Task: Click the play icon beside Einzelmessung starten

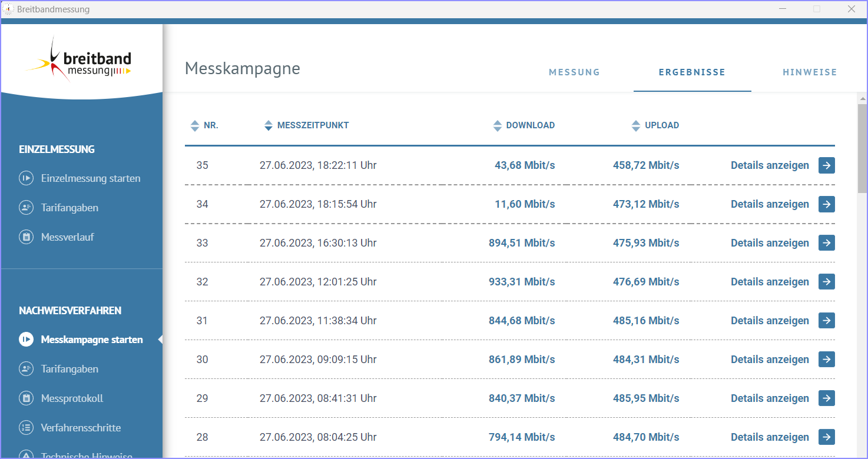Action: coord(26,178)
